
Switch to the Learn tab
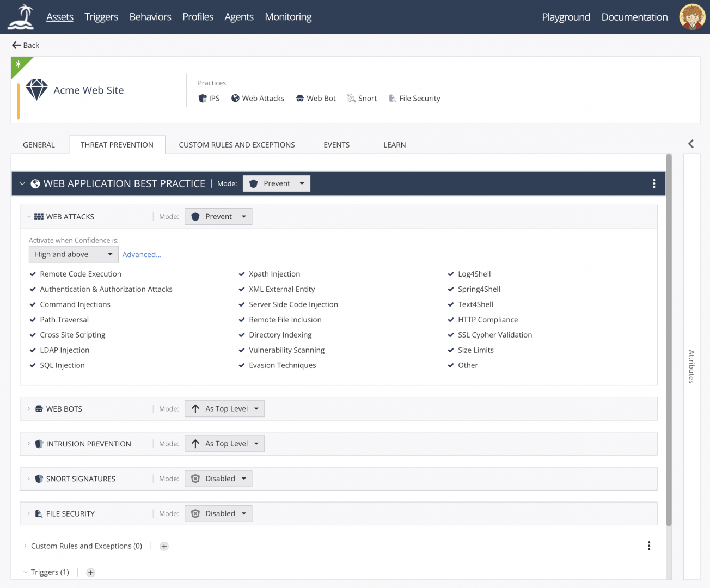395,145
